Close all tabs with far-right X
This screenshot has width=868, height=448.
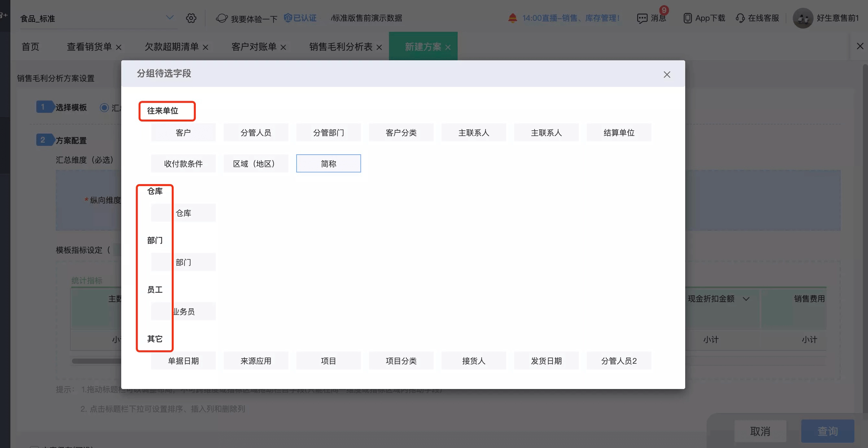tap(860, 46)
